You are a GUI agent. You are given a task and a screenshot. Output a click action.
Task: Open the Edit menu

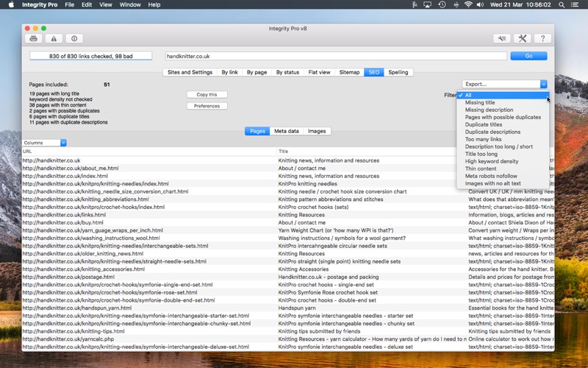pos(87,4)
